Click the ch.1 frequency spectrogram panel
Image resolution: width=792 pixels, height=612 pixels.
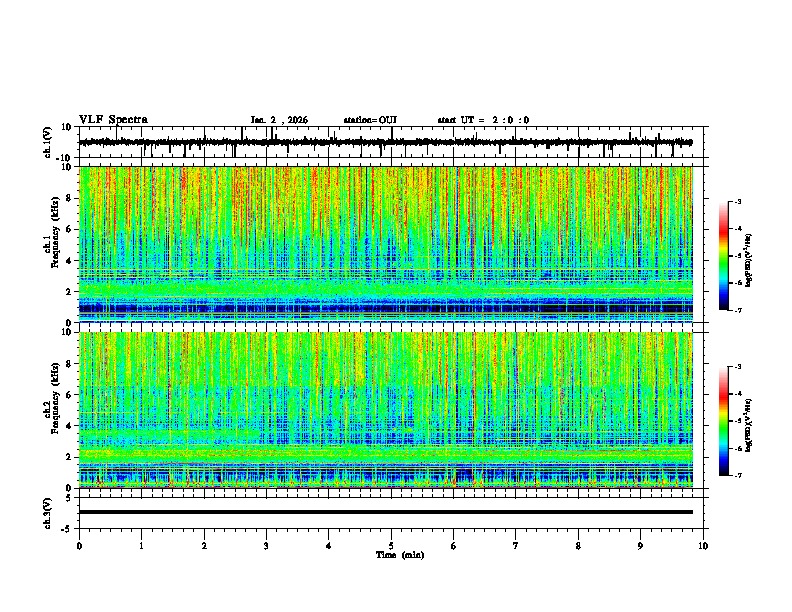386,244
